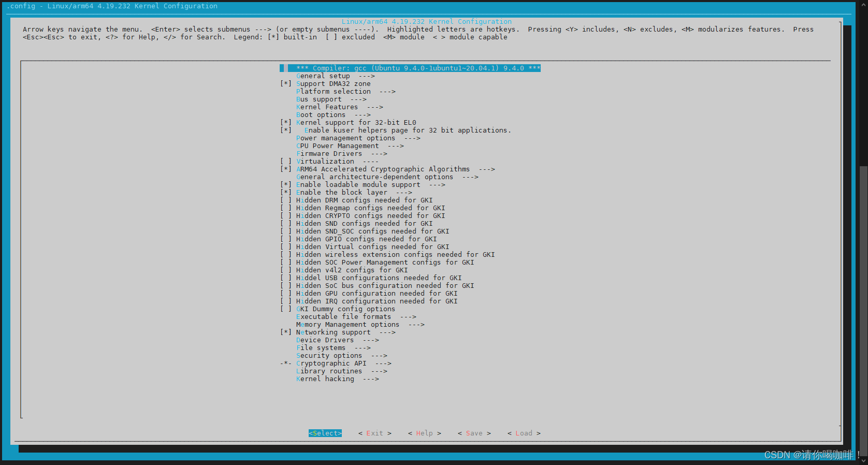Open the File systems submenu
The width and height of the screenshot is (868, 465).
point(334,348)
